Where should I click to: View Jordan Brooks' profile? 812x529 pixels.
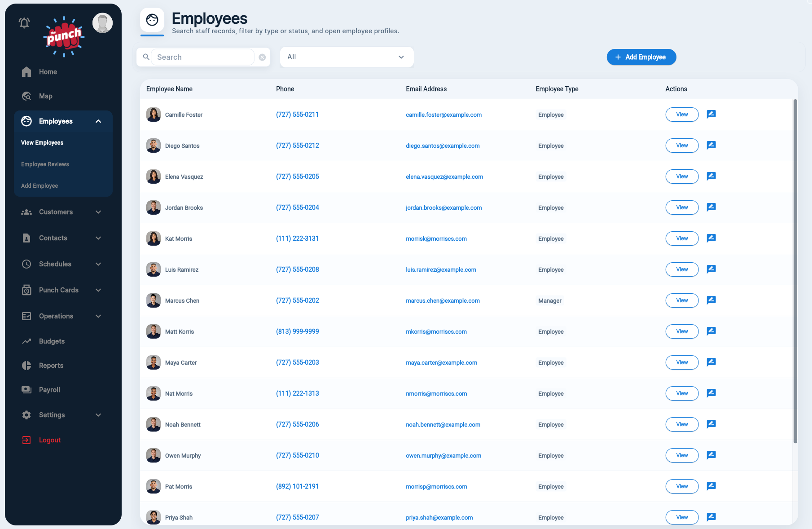point(682,207)
